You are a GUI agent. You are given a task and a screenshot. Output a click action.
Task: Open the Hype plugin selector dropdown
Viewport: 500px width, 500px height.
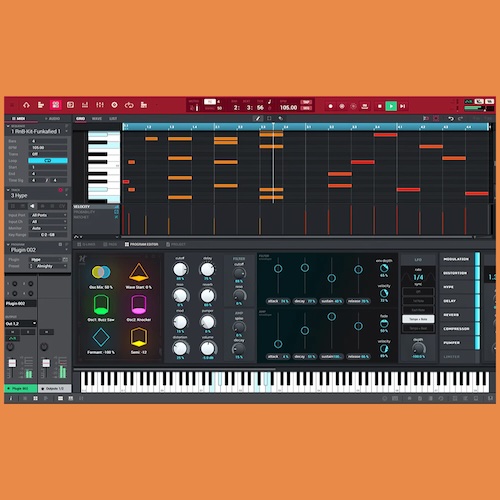pyautogui.click(x=46, y=259)
